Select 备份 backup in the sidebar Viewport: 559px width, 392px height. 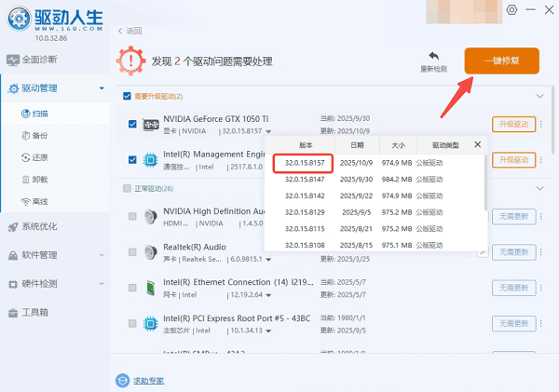click(39, 135)
